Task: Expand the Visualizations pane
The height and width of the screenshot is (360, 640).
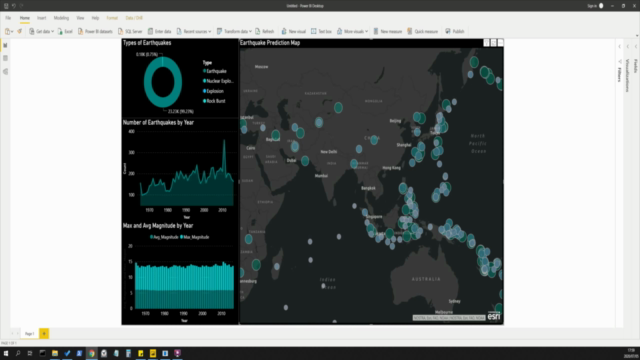Action: pos(628,47)
